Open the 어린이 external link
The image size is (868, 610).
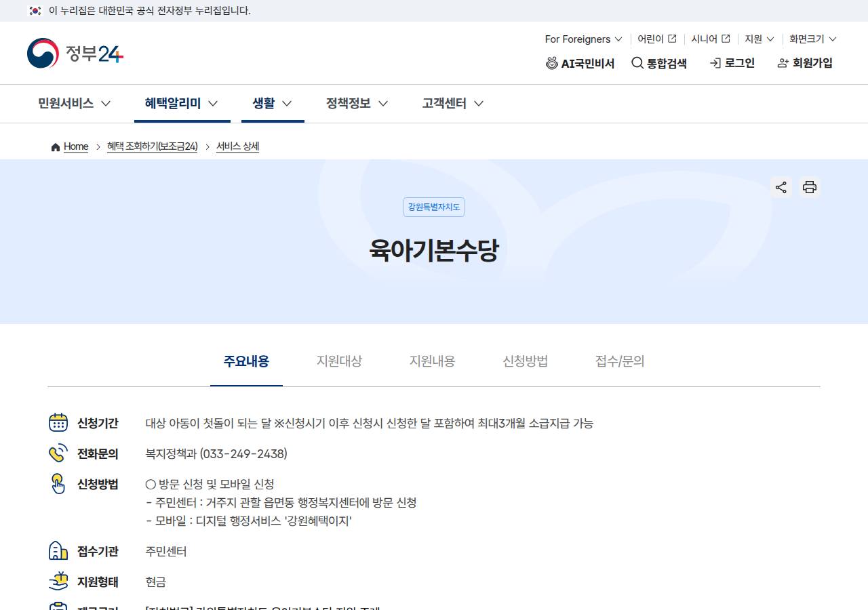click(x=657, y=39)
